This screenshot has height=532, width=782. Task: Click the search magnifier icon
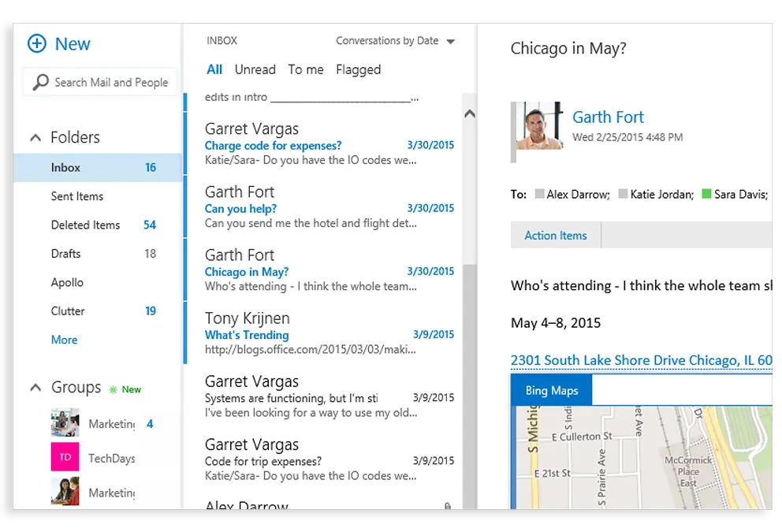point(39,82)
